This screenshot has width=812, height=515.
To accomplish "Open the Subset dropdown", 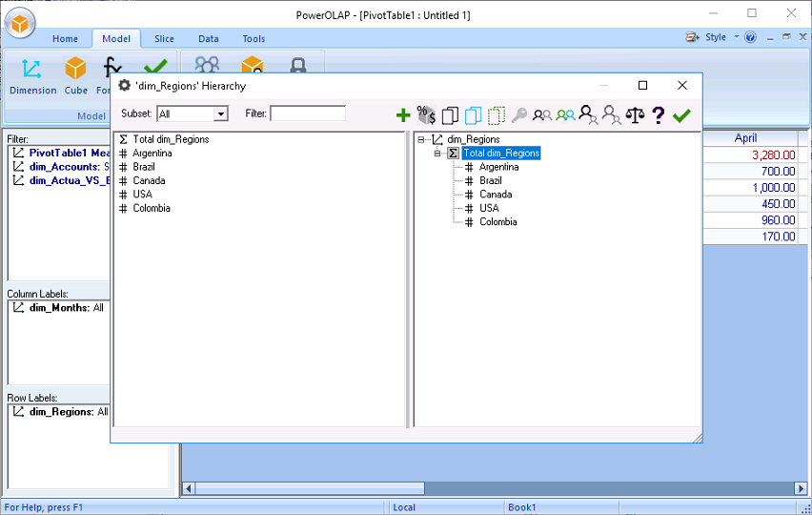I will (x=220, y=114).
